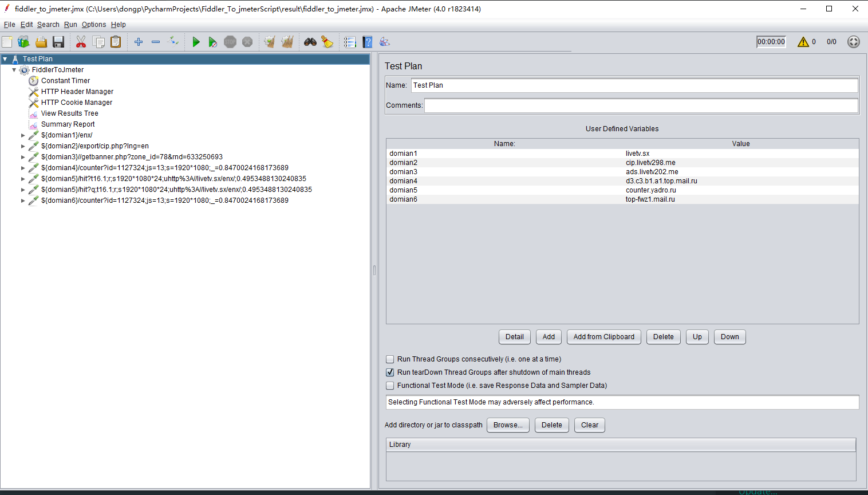Collapse the Test Plan tree node
Screen dimensions: 868x495
[5, 59]
